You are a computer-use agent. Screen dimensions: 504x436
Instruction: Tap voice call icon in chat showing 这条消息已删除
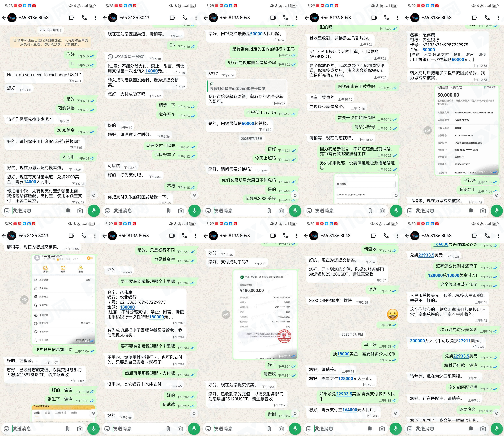click(185, 18)
